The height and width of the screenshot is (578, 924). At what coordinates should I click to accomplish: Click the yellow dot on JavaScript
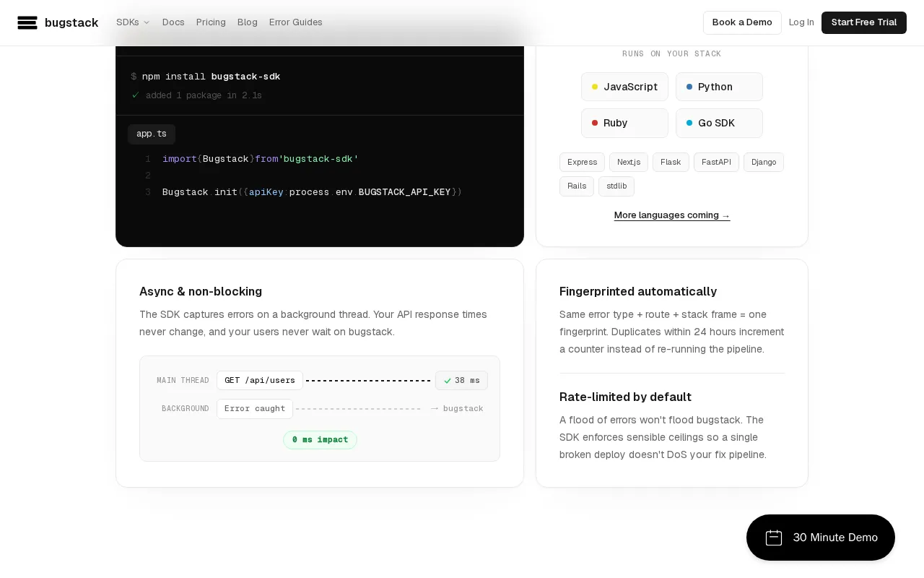595,87
